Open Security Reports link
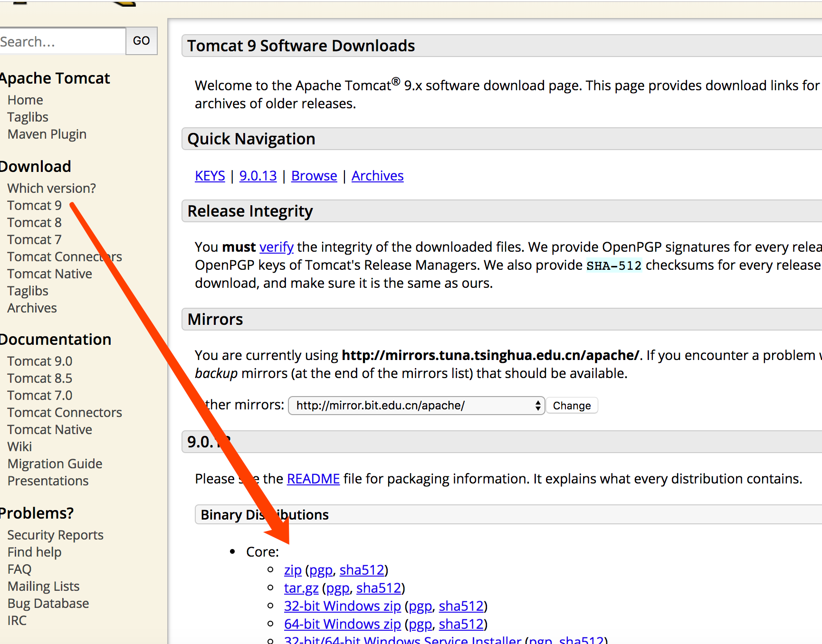The width and height of the screenshot is (822, 644). pos(56,535)
